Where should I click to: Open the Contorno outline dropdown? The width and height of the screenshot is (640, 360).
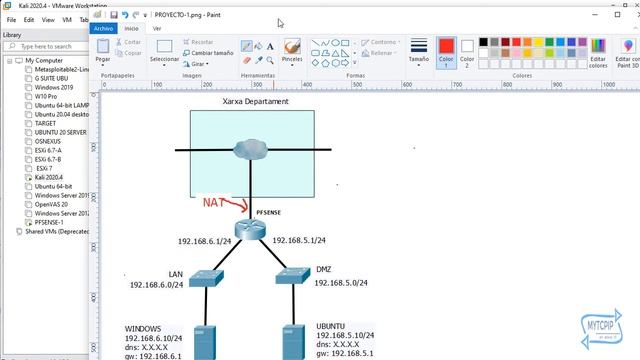(380, 42)
